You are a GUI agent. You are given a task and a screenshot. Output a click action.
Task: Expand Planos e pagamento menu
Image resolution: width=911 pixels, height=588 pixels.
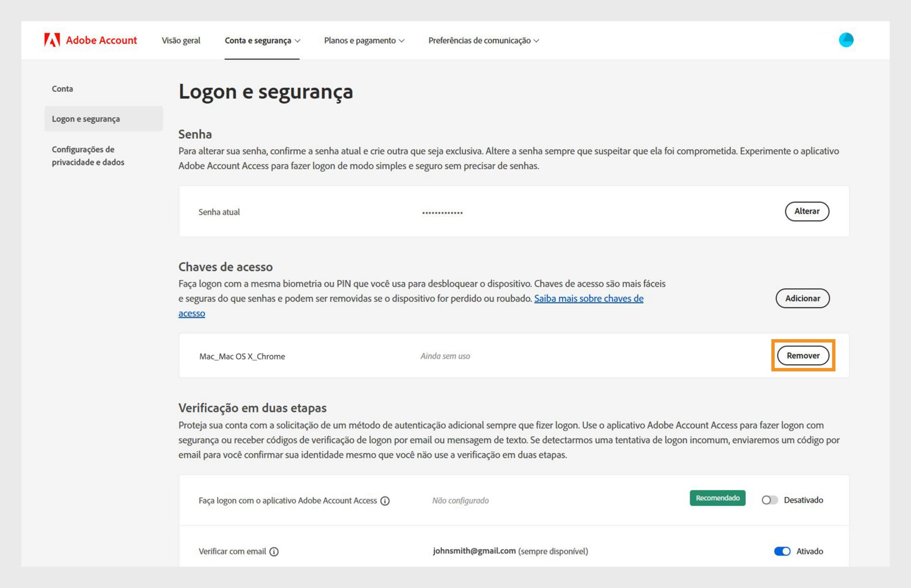(x=364, y=41)
